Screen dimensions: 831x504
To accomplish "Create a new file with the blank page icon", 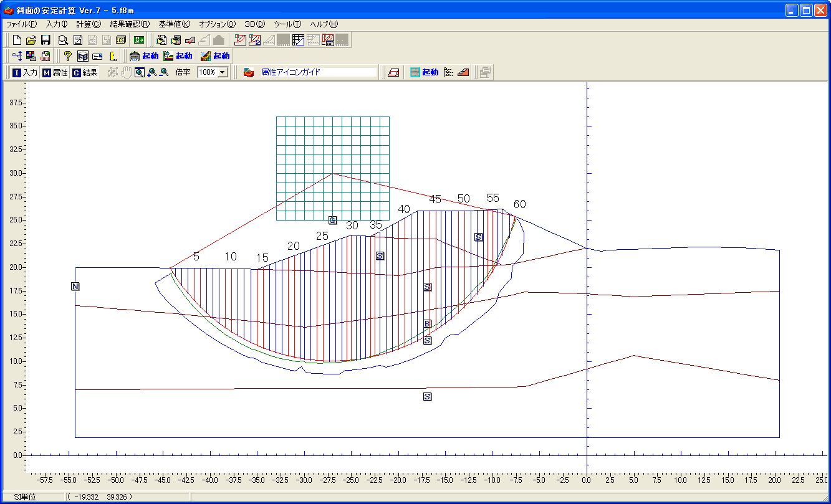I will tap(17, 40).
